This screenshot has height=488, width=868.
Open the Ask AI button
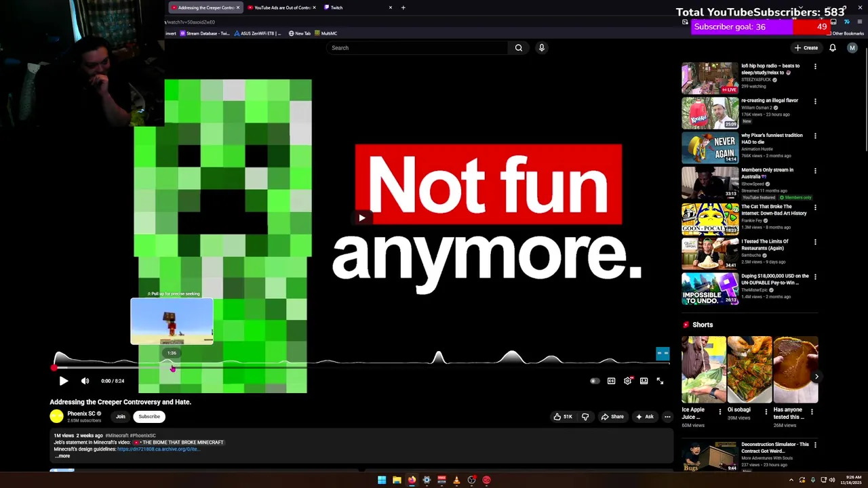tap(645, 417)
